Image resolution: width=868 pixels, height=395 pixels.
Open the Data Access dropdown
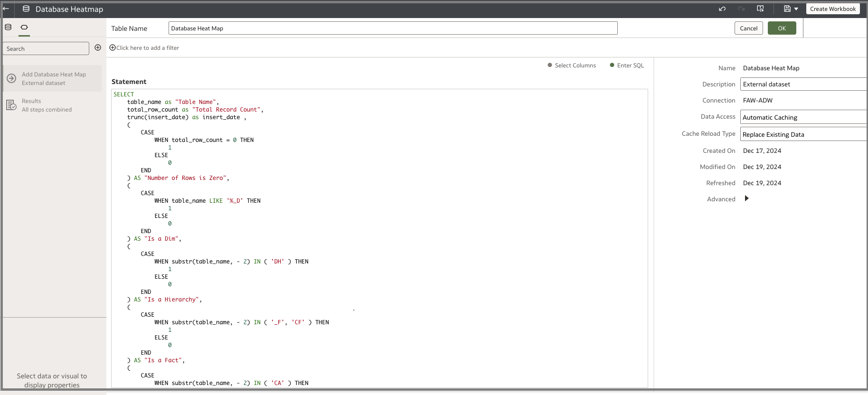[803, 117]
